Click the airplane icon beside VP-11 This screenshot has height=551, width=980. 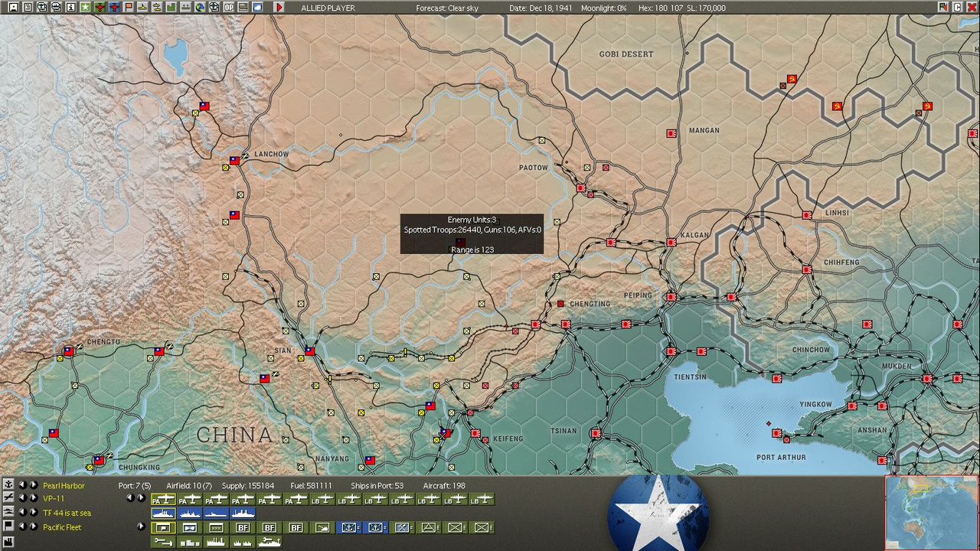point(8,498)
